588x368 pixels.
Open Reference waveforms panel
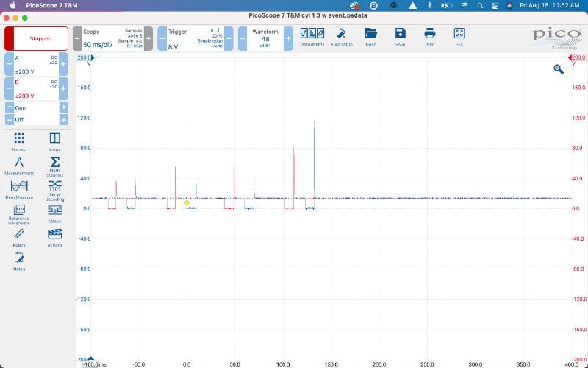click(x=19, y=213)
